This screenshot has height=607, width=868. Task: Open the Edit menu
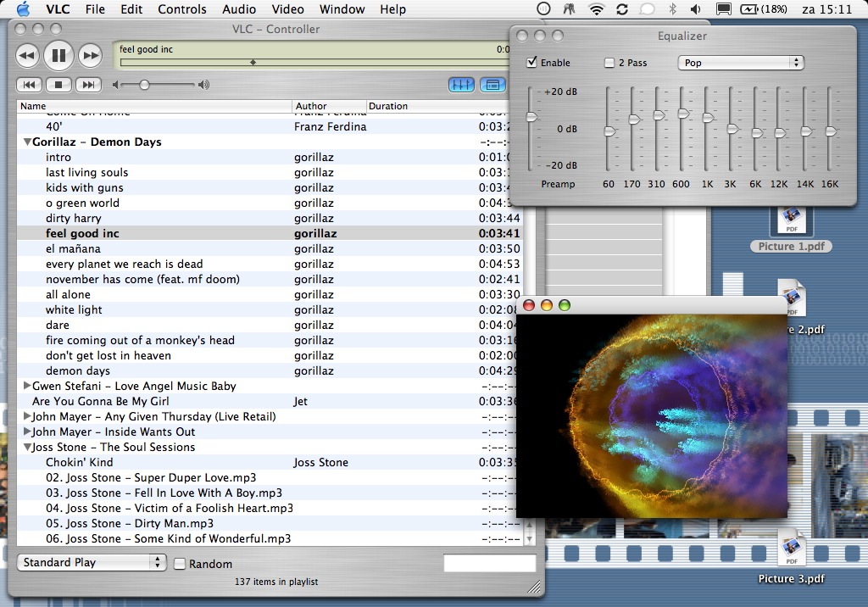(x=131, y=8)
